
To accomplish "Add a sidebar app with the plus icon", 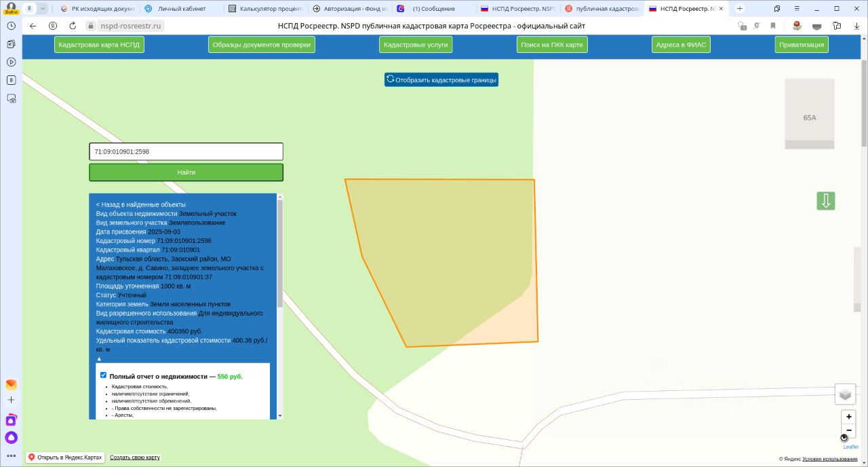I will pos(11,400).
